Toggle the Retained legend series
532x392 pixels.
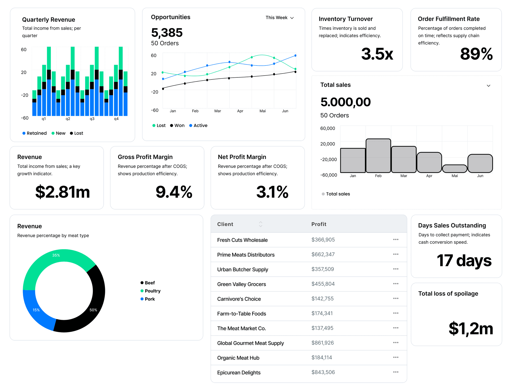tap(35, 133)
